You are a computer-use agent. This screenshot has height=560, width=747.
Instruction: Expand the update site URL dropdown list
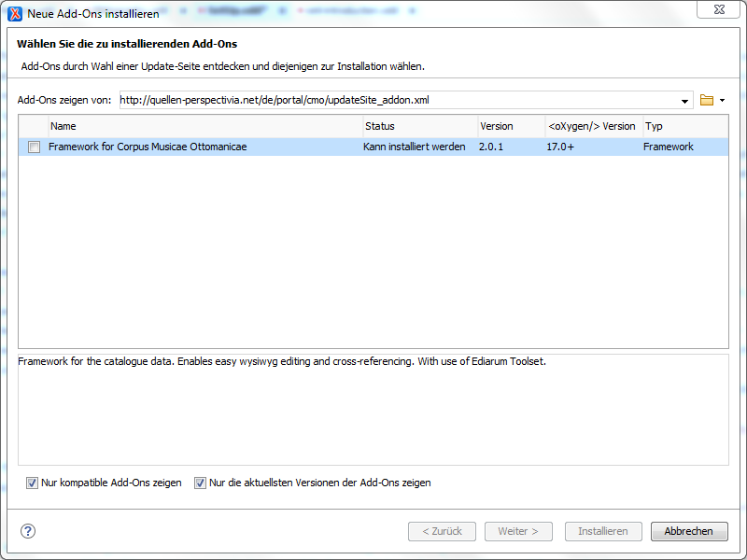tap(684, 101)
